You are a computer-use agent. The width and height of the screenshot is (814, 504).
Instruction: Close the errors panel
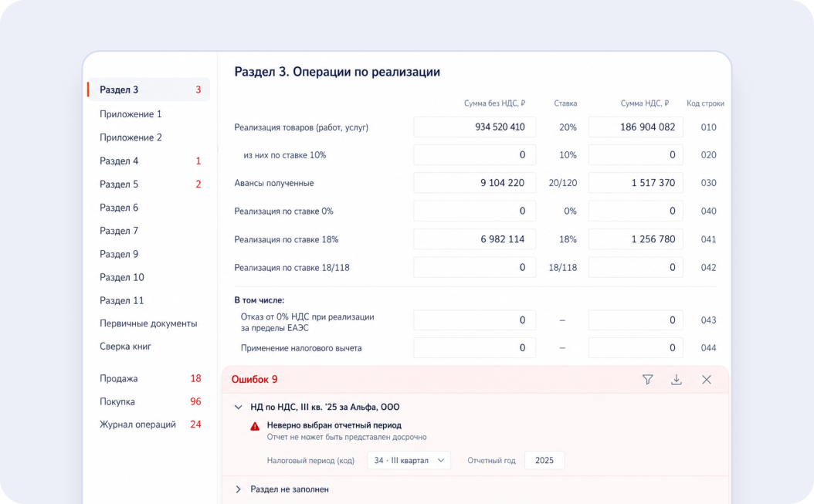(x=707, y=380)
